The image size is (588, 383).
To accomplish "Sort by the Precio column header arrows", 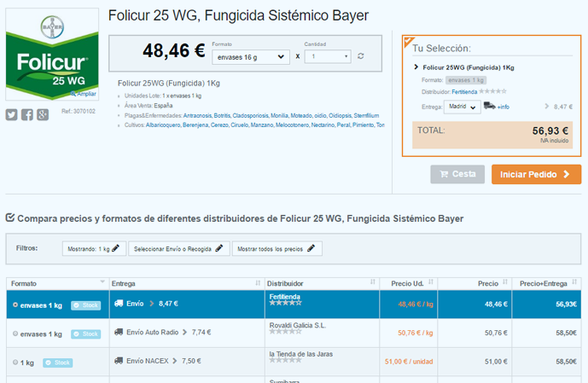I will [x=505, y=281].
